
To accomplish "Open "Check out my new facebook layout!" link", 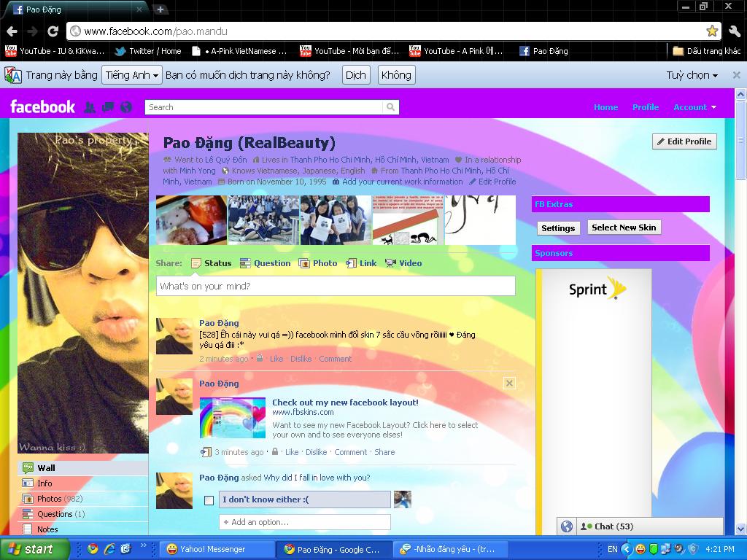I will tap(345, 402).
